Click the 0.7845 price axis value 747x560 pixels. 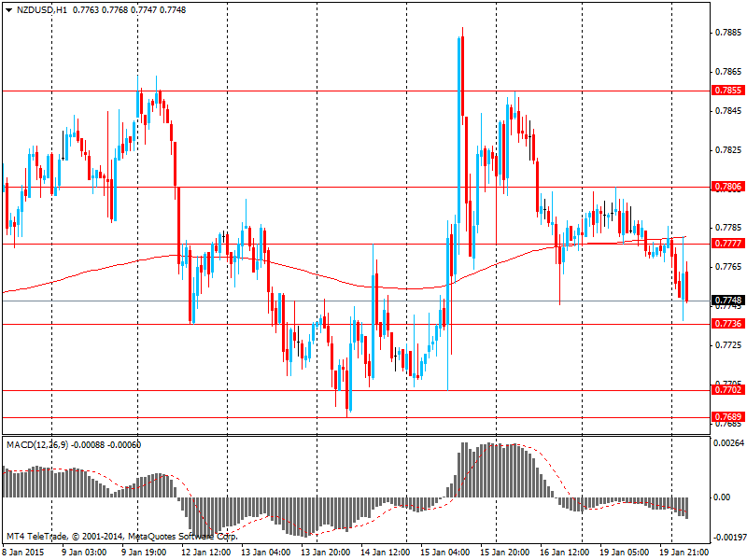[x=728, y=111]
